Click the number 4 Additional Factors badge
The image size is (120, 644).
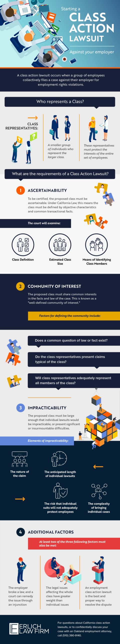21,532
